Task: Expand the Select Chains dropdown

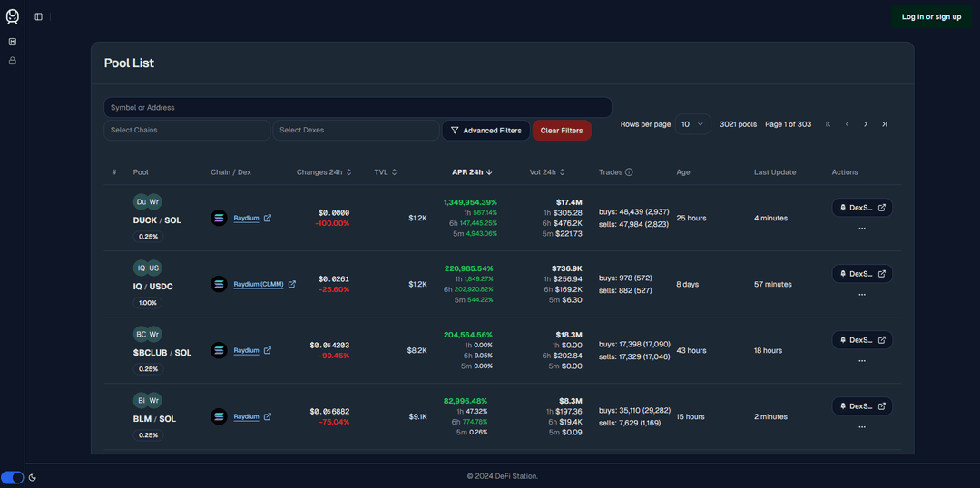Action: click(186, 131)
